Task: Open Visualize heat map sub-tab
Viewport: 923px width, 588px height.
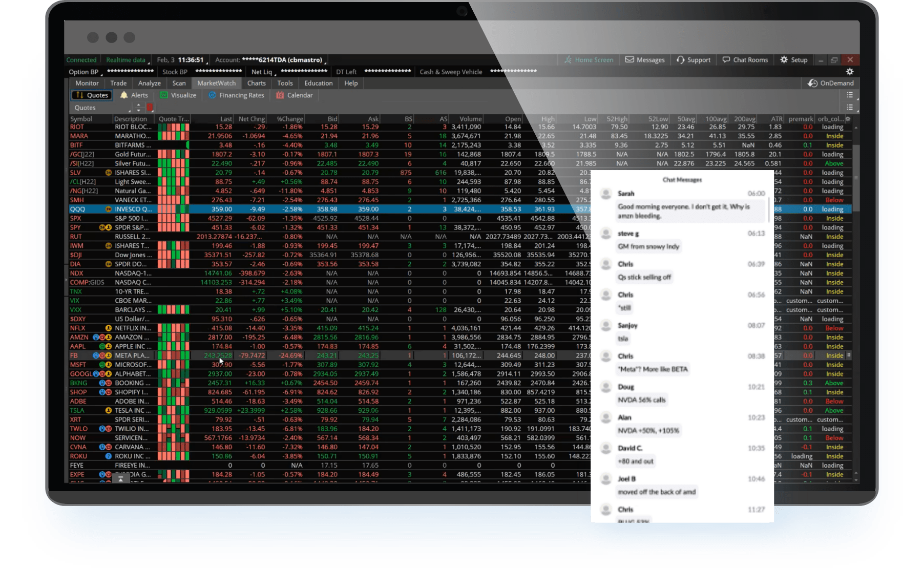Action: click(x=178, y=95)
